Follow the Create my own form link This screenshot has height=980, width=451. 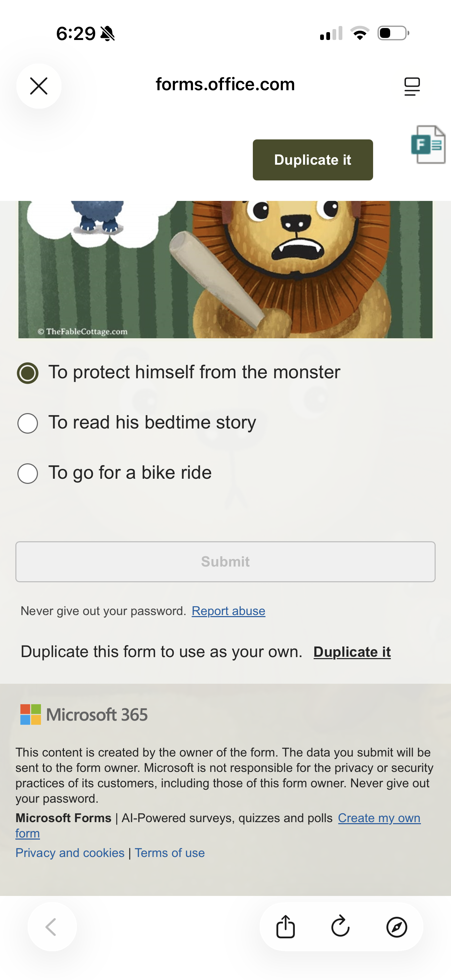pos(379,818)
